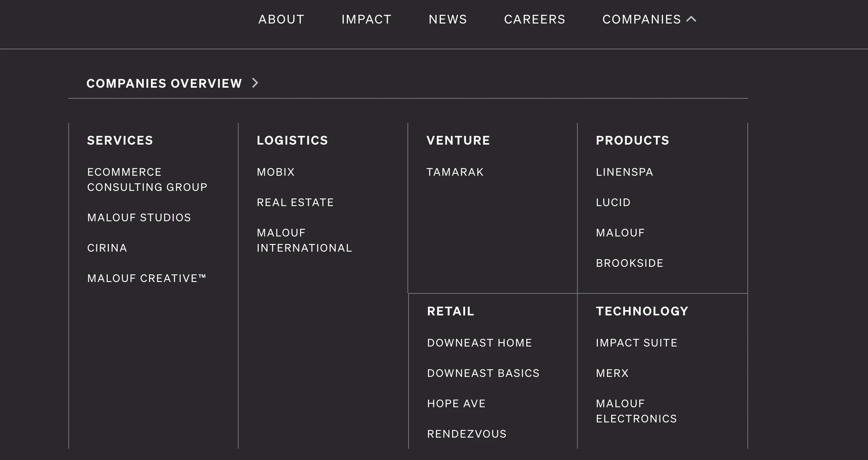Open the Linenspa product page
The height and width of the screenshot is (460, 868).
pos(624,172)
